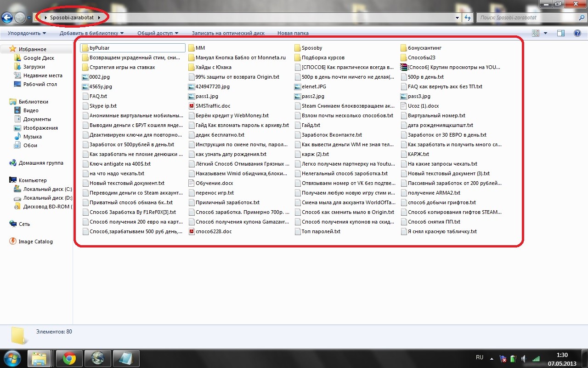Click the Sposobi-zarabotat breadcrumb in address bar
This screenshot has height=368, width=588.
pos(73,18)
